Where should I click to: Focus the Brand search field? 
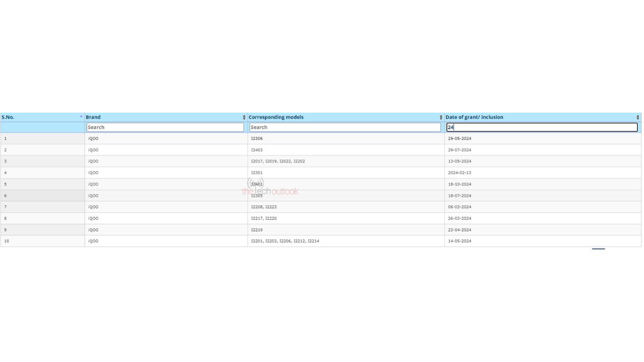pos(165,127)
